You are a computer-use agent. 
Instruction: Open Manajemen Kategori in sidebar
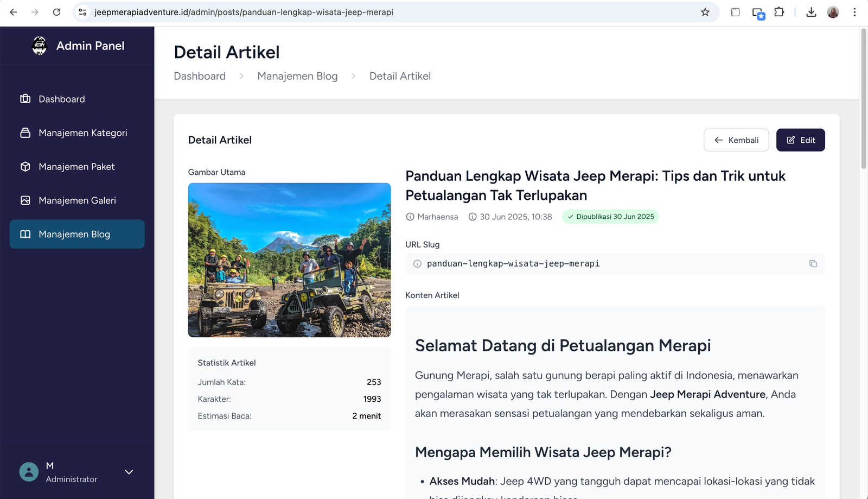coord(82,133)
